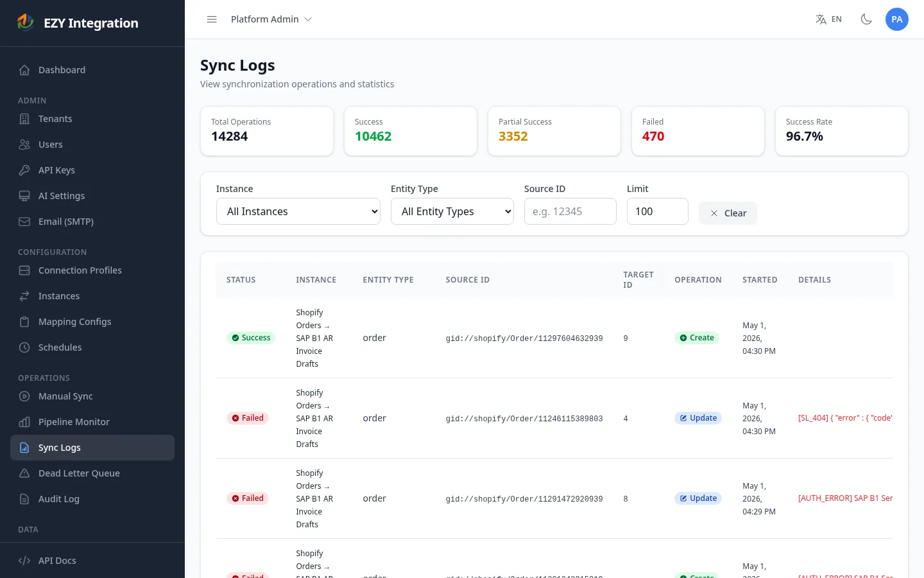Click the Email (SMTP) sidebar label
The height and width of the screenshot is (578, 924).
coord(66,222)
